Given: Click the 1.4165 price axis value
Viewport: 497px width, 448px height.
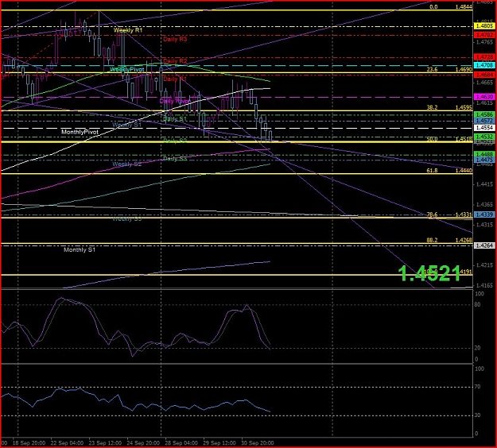Looking at the screenshot, I should (484, 286).
